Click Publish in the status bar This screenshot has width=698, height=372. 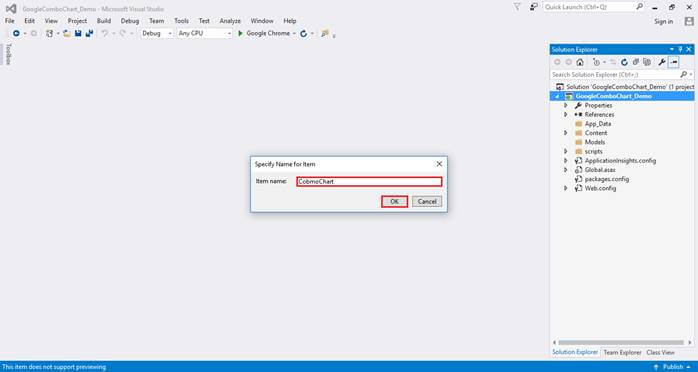[x=673, y=367]
